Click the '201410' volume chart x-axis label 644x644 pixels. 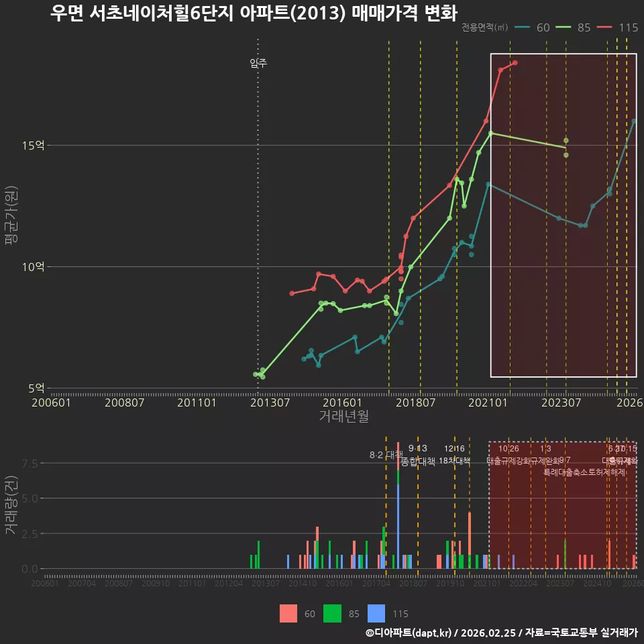tap(303, 583)
